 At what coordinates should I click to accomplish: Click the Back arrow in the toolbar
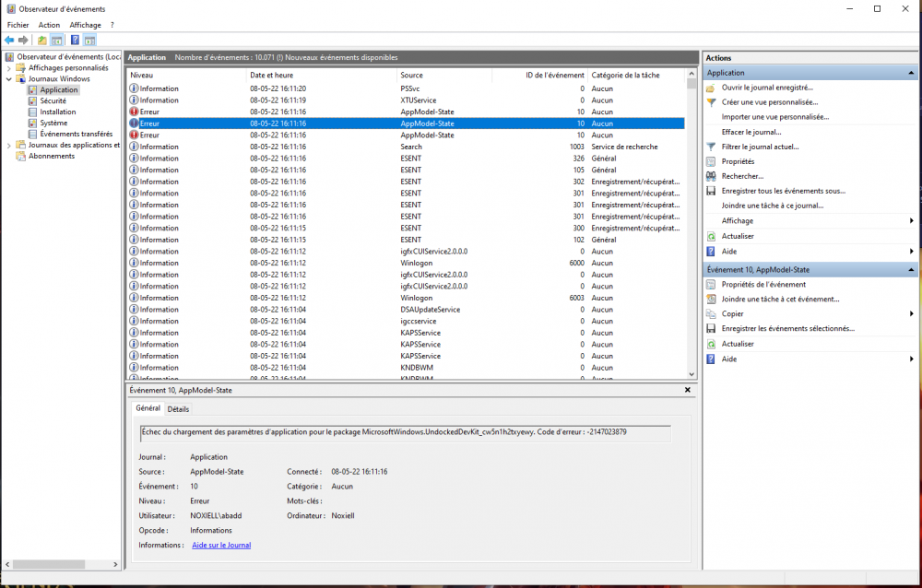click(x=9, y=41)
